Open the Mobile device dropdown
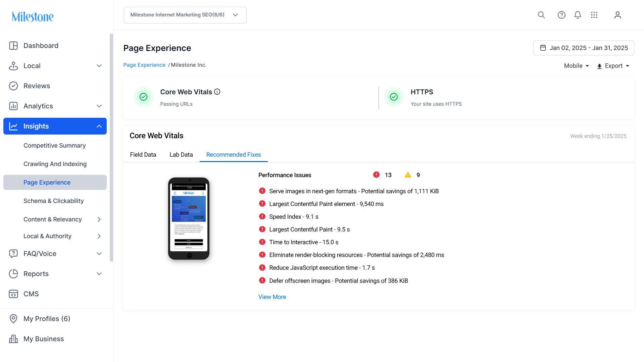 (577, 66)
